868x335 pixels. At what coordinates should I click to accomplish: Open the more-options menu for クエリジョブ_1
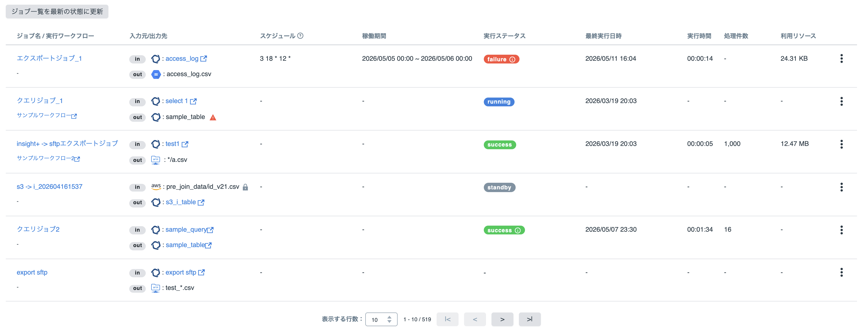pyautogui.click(x=841, y=102)
